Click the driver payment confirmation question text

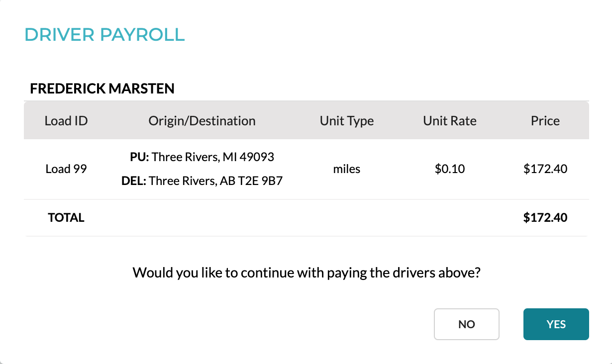click(306, 273)
